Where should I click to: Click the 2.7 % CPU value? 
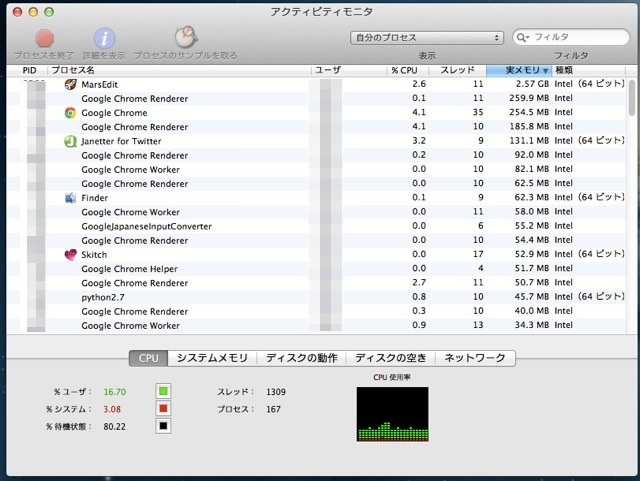click(419, 283)
